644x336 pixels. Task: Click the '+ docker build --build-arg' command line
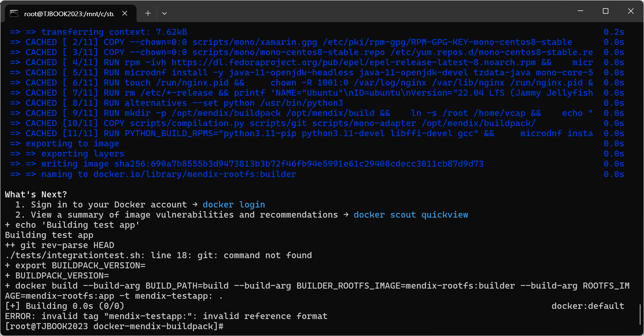point(317,286)
